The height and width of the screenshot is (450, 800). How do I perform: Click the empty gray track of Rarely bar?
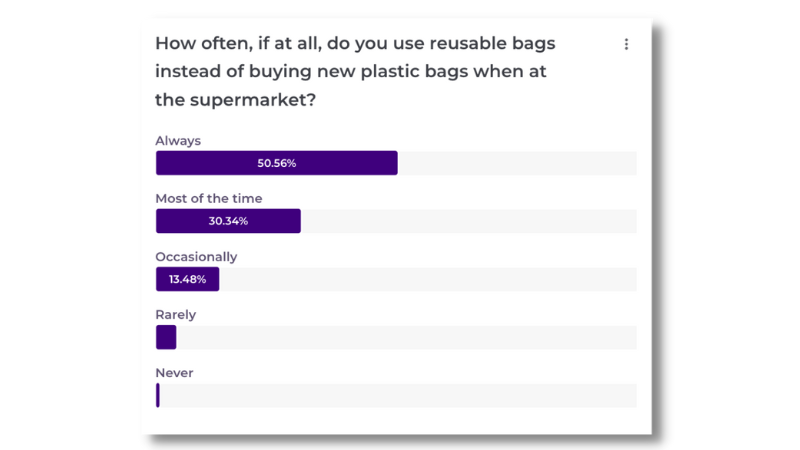click(406, 337)
